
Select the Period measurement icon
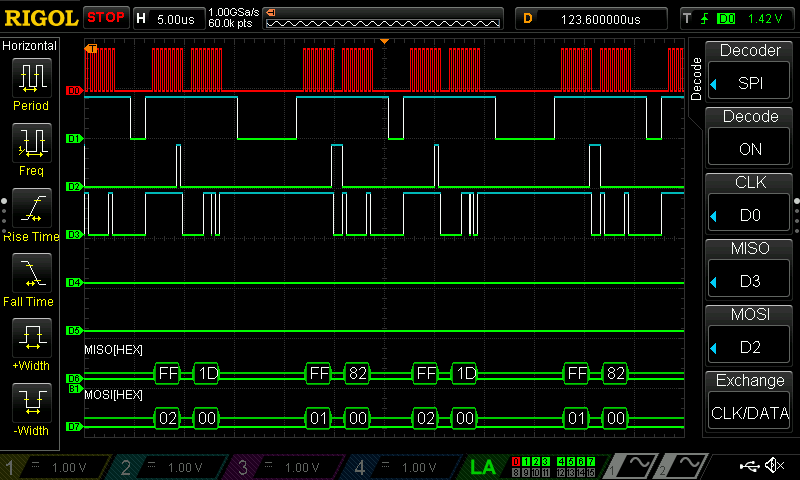(31, 77)
